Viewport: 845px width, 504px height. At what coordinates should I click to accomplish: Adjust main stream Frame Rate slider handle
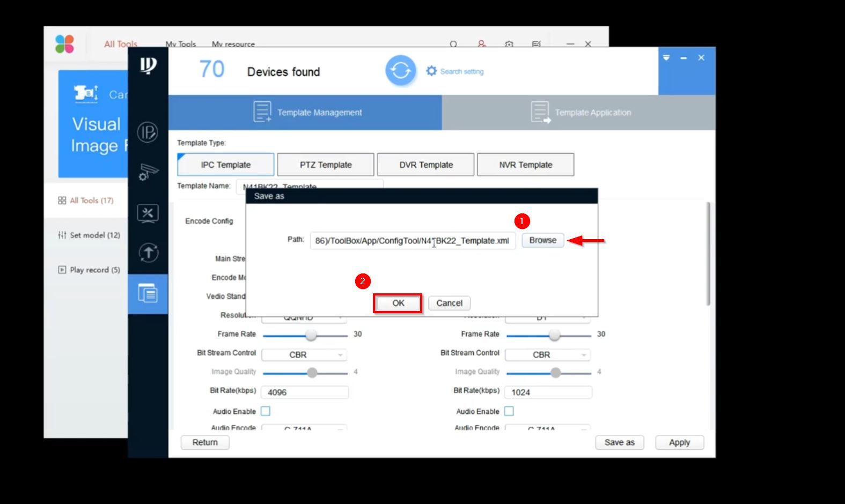click(311, 336)
